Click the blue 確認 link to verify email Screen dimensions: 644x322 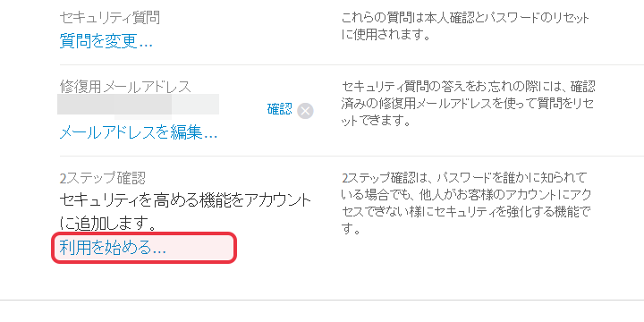click(x=280, y=109)
